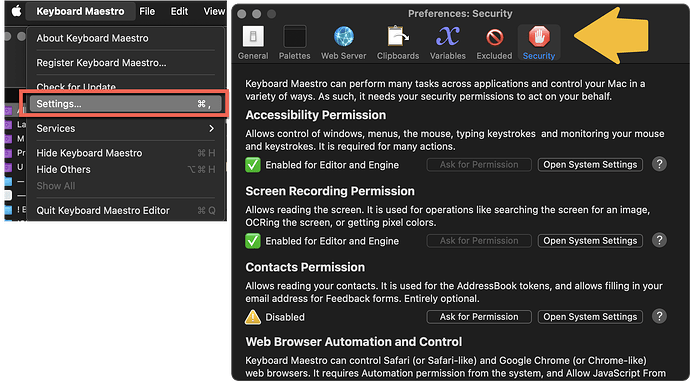The width and height of the screenshot is (690, 381).
Task: Ask for Permission for Contacts
Action: [x=479, y=317]
